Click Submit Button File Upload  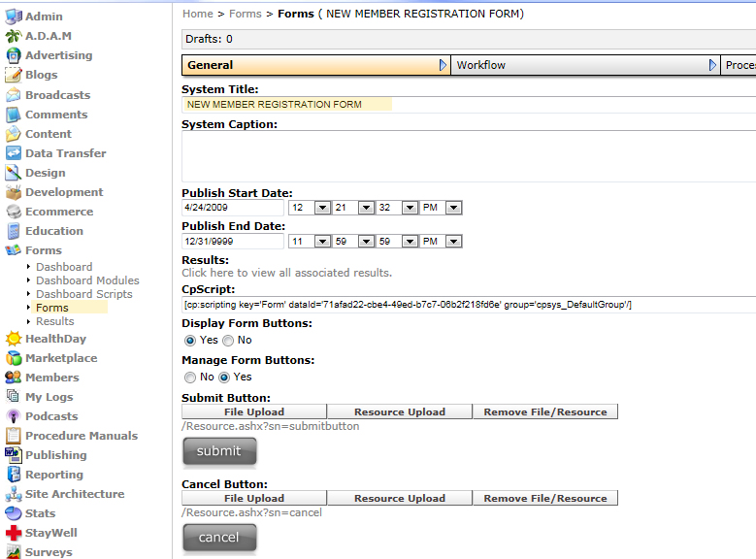click(254, 412)
